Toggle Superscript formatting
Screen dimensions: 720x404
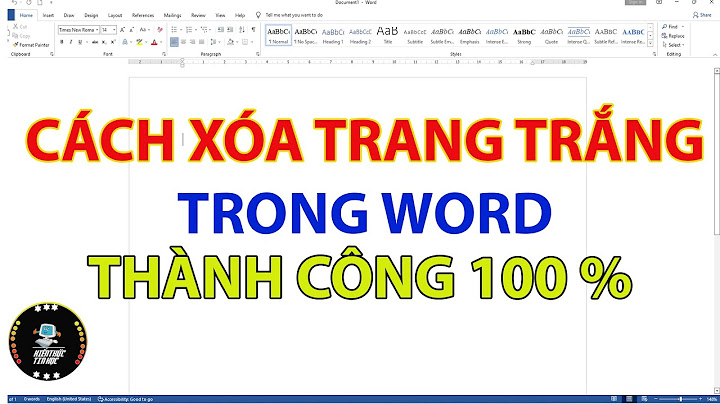point(113,42)
